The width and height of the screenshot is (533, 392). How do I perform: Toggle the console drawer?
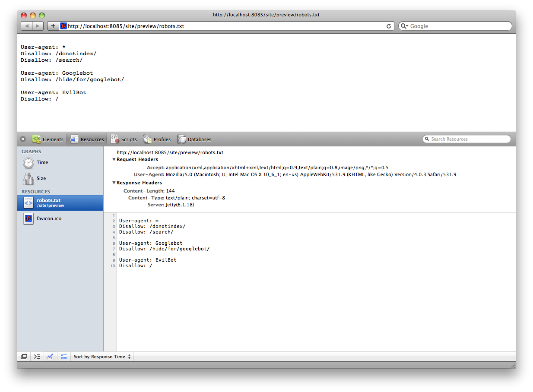[37, 357]
